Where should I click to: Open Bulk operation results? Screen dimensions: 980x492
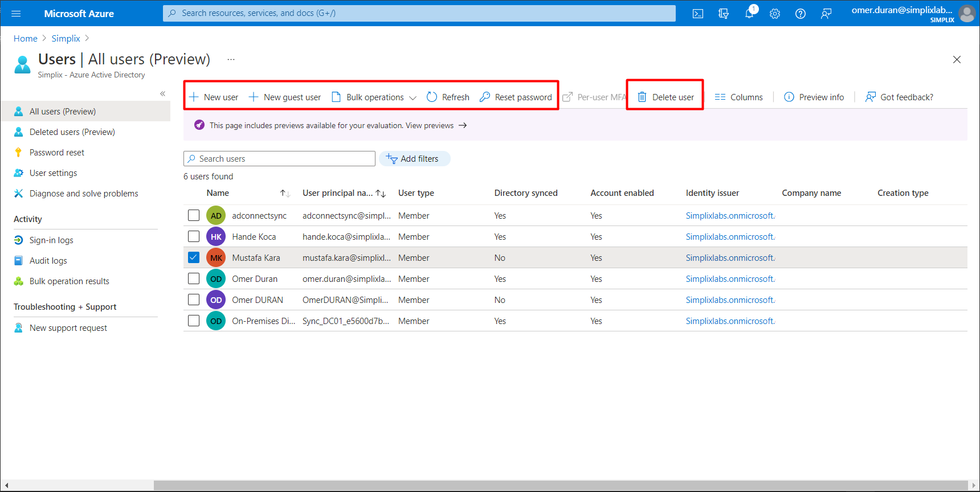70,281
